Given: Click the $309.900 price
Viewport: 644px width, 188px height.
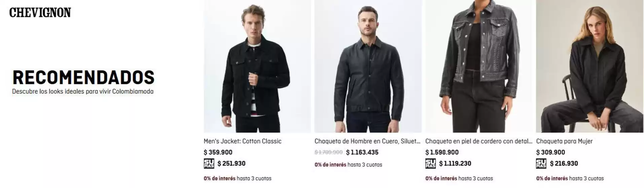Looking at the screenshot, I should (550, 152).
